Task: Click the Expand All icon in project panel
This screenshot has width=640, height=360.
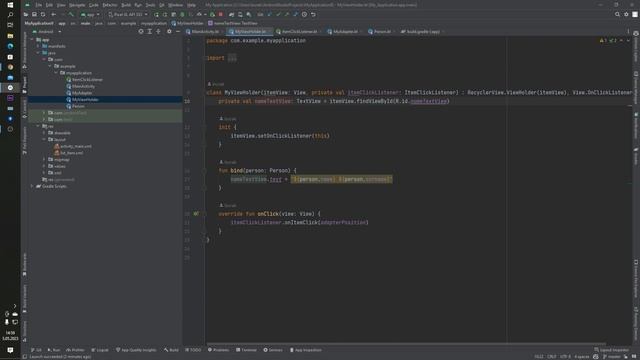Action: [149, 31]
